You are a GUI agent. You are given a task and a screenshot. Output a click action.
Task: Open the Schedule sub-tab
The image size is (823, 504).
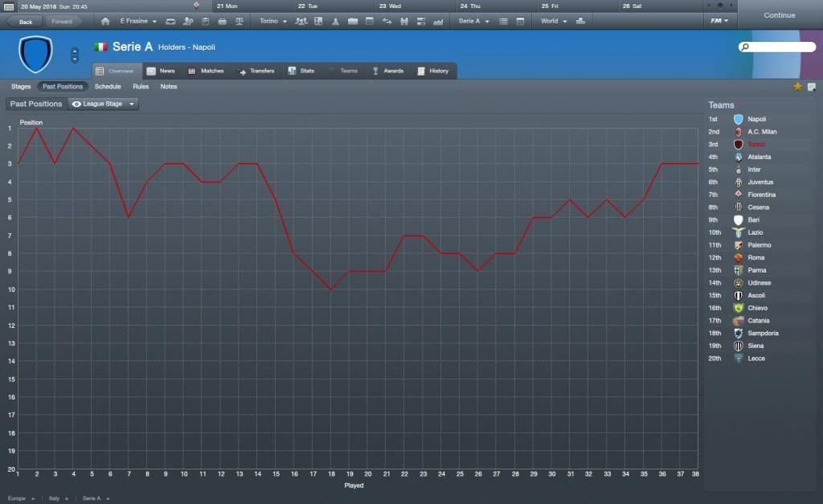click(108, 87)
